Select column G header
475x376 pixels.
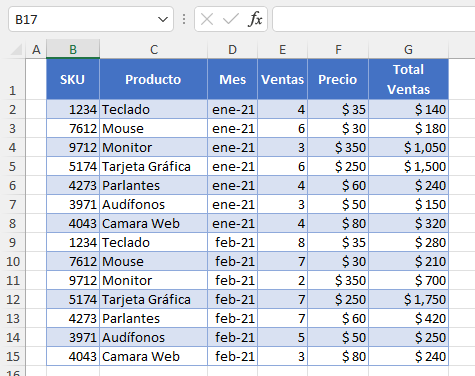click(408, 50)
